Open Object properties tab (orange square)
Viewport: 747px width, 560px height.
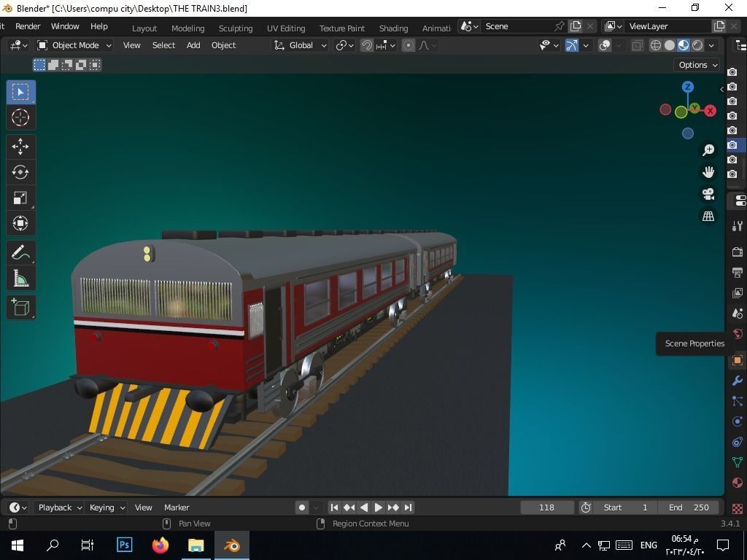(737, 360)
